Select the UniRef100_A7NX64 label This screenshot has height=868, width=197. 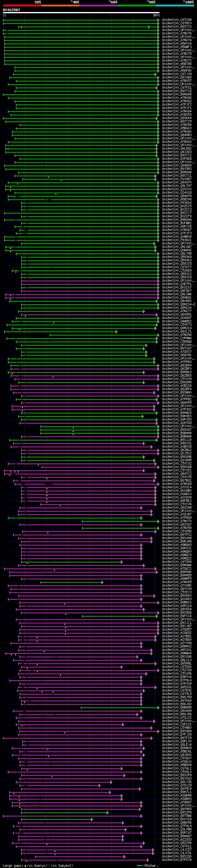[177, 111]
